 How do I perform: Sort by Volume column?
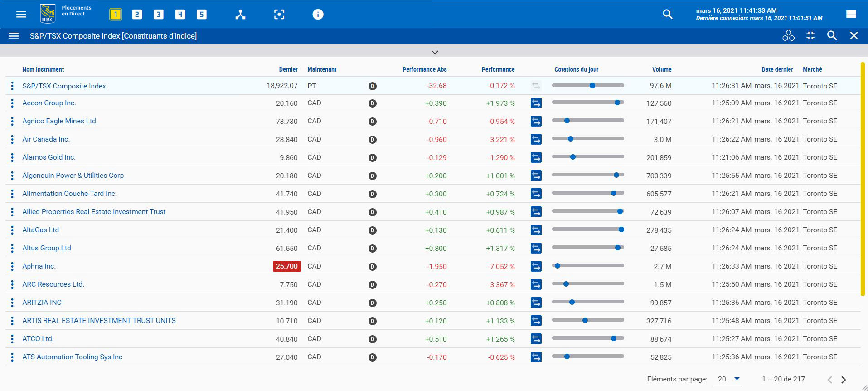pyautogui.click(x=662, y=69)
